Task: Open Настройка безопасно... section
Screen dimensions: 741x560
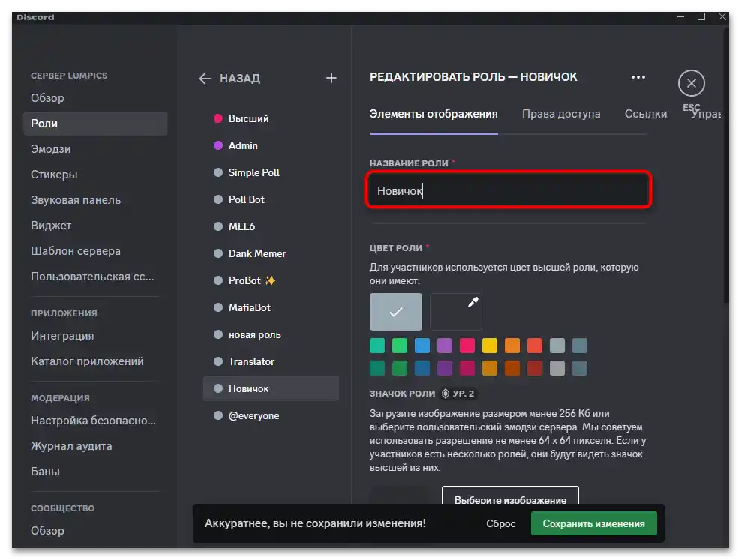Action: pyautogui.click(x=95, y=421)
